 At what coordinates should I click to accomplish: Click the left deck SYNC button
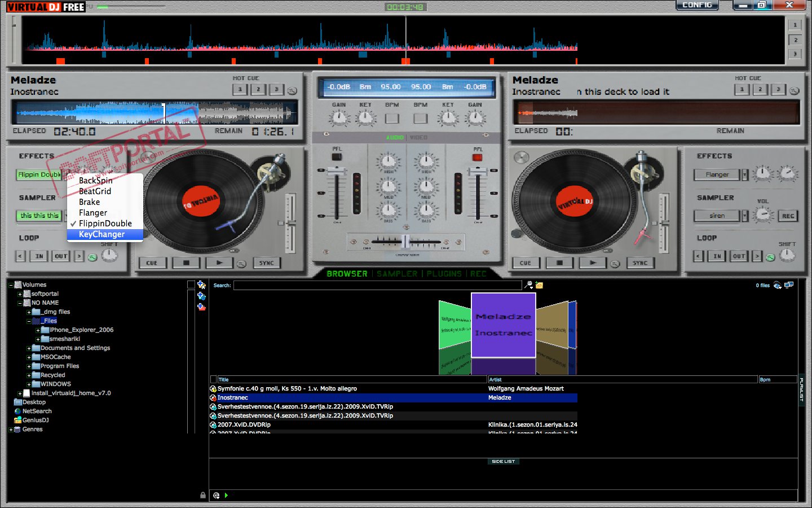pos(266,263)
